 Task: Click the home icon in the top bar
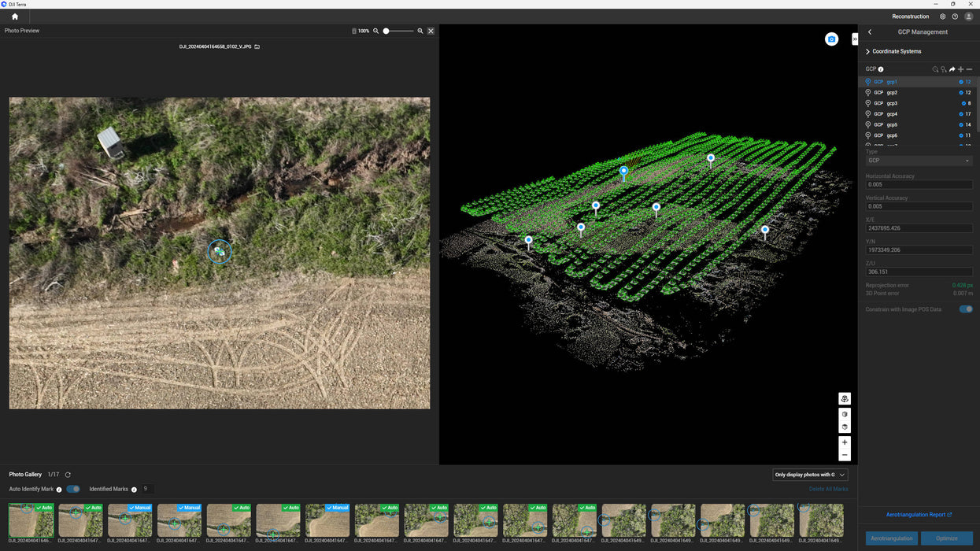[15, 17]
